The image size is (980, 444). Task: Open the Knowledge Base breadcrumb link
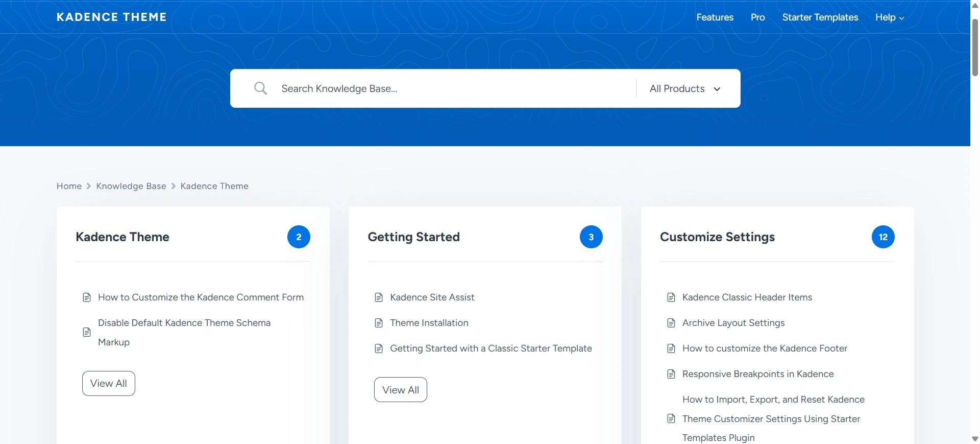pos(131,186)
